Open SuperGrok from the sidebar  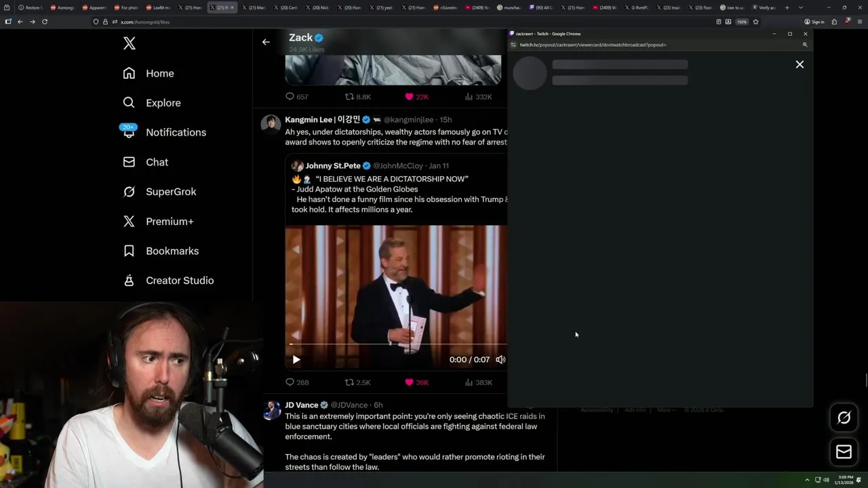(159, 192)
